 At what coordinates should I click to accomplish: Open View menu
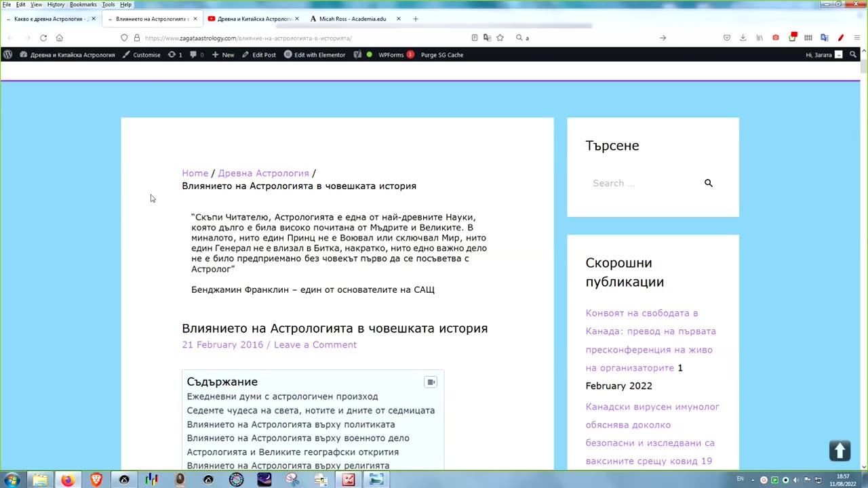36,5
